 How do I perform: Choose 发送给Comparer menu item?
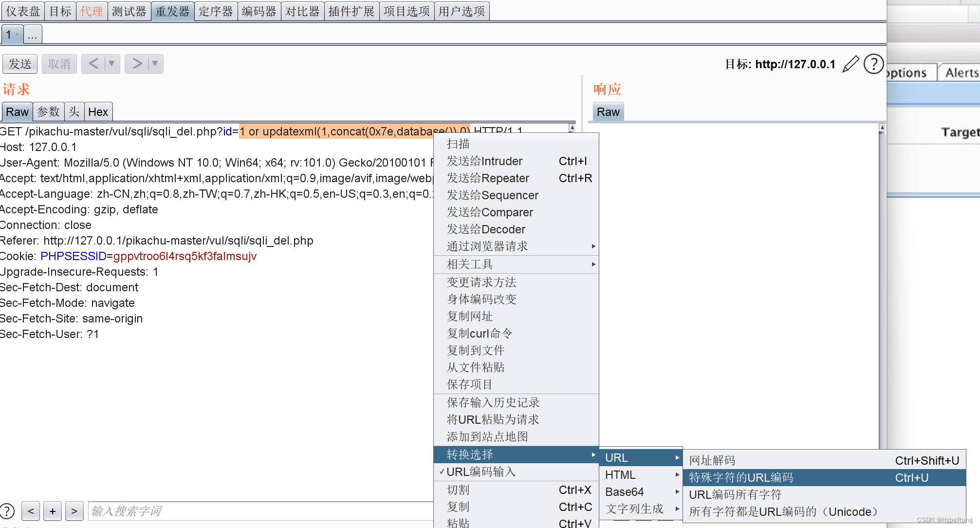point(516,212)
